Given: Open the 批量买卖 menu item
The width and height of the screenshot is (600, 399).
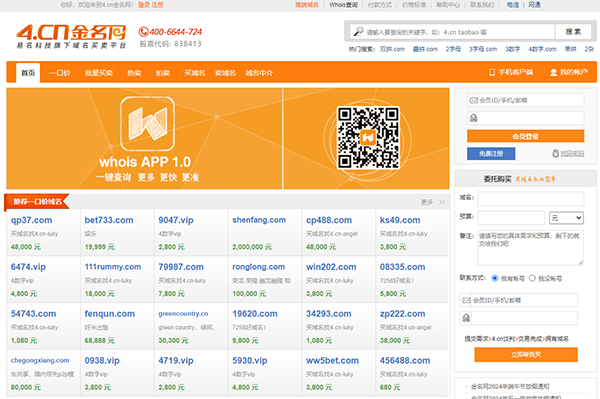Looking at the screenshot, I should pyautogui.click(x=99, y=73).
